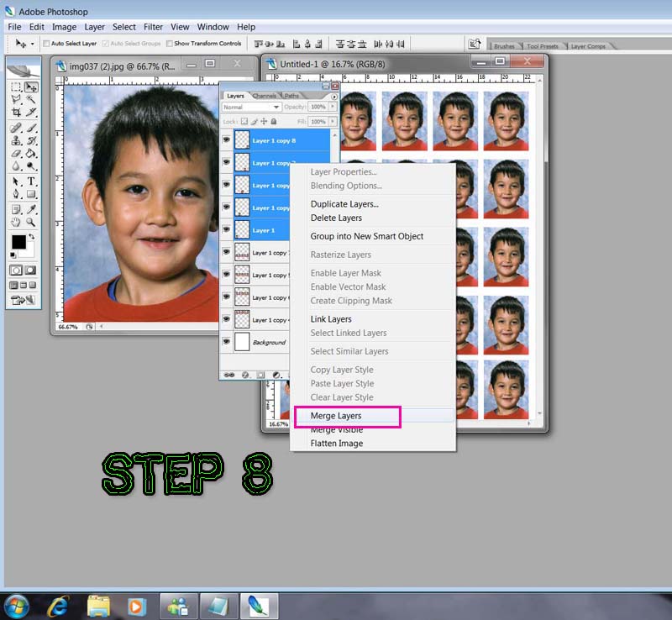The width and height of the screenshot is (672, 620).
Task: Open the Layers panel flyout menu arrow
Action: [x=334, y=97]
